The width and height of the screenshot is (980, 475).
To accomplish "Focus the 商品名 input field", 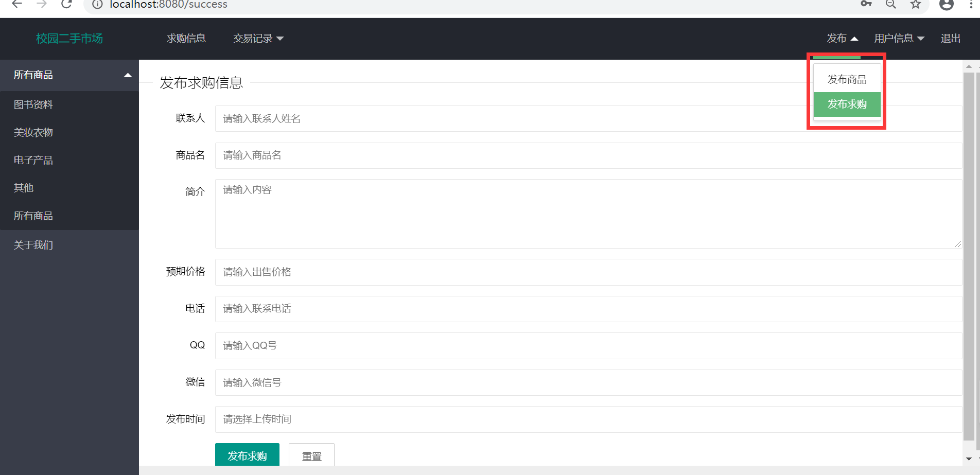I will [588, 155].
